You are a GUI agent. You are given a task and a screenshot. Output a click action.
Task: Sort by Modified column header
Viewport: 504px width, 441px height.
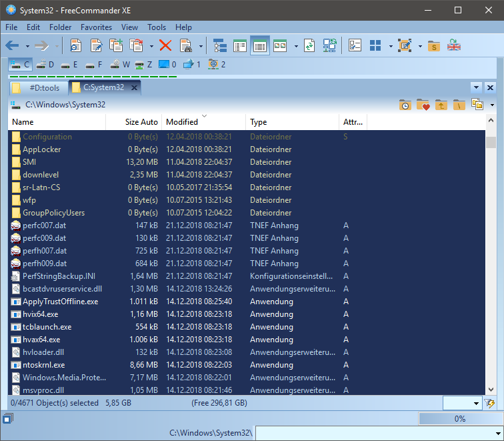(204, 122)
